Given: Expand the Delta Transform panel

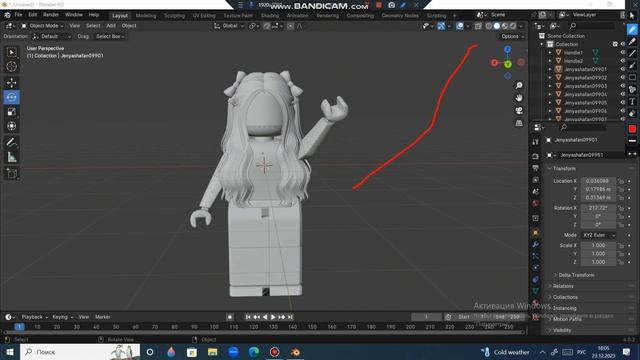Looking at the screenshot, I should (x=576, y=275).
